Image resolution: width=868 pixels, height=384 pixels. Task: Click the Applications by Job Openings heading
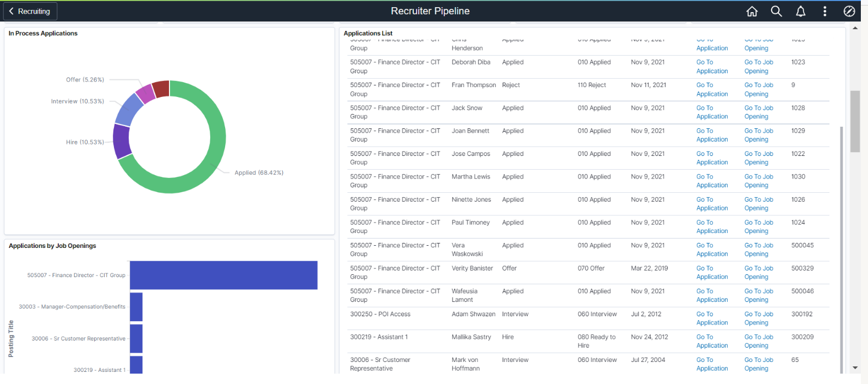pyautogui.click(x=52, y=246)
